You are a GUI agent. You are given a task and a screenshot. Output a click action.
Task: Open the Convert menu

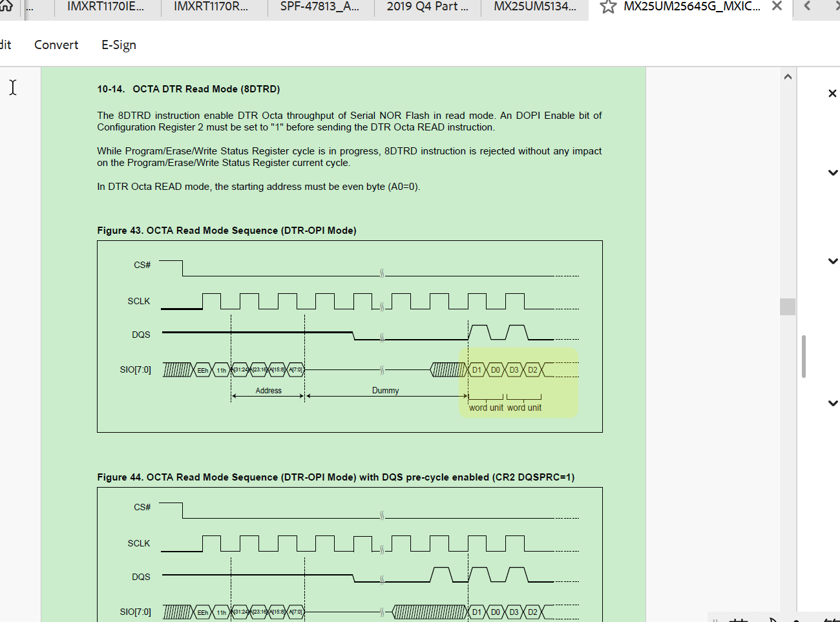tap(56, 45)
